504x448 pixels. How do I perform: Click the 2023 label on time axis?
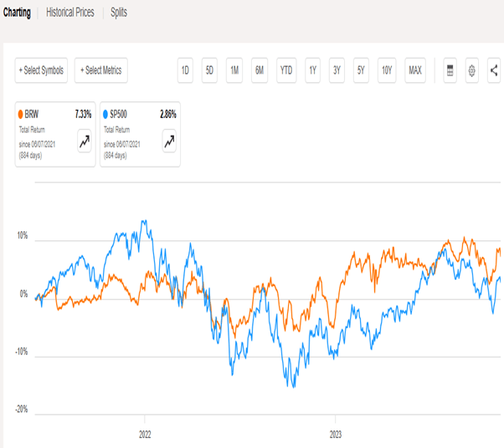click(x=335, y=435)
